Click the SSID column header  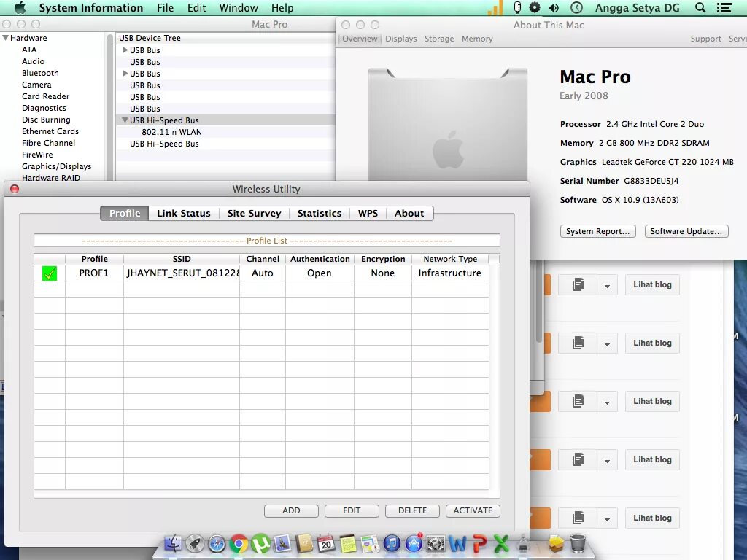pyautogui.click(x=182, y=259)
